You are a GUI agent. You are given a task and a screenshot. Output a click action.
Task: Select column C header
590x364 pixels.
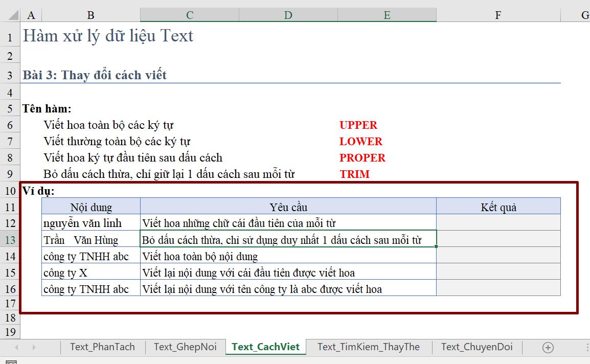189,15
